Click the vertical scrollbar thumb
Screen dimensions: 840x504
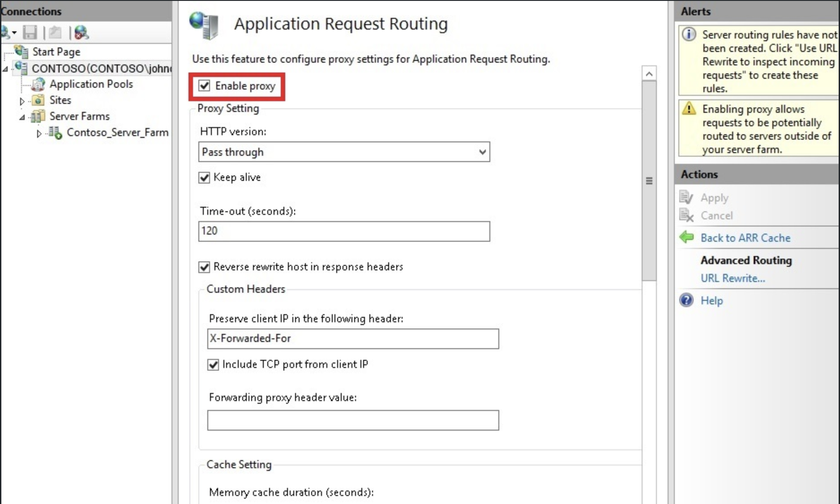point(649,181)
